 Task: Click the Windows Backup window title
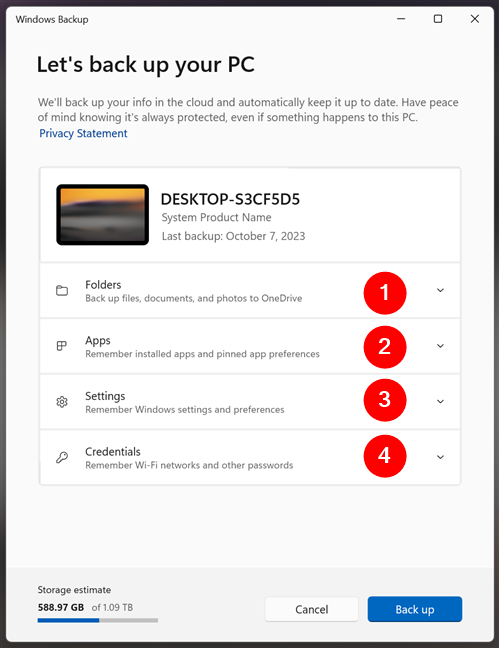point(52,19)
